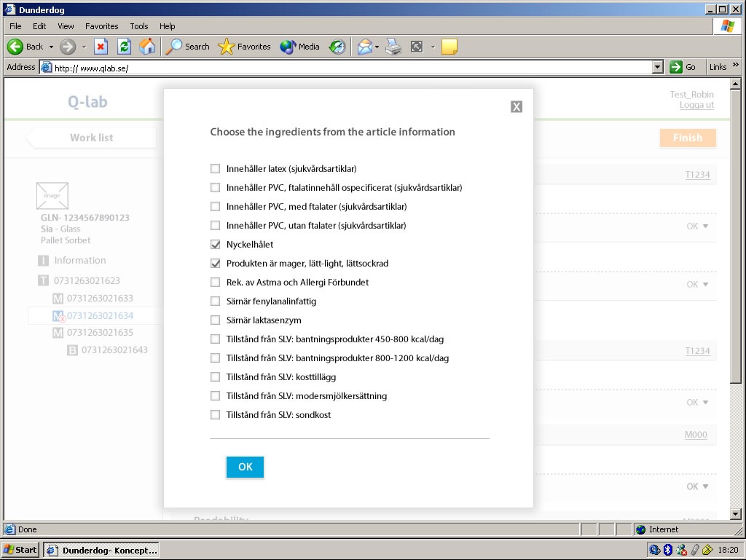Open the Favorites star button
Screen dimensions: 746x560
point(245,47)
